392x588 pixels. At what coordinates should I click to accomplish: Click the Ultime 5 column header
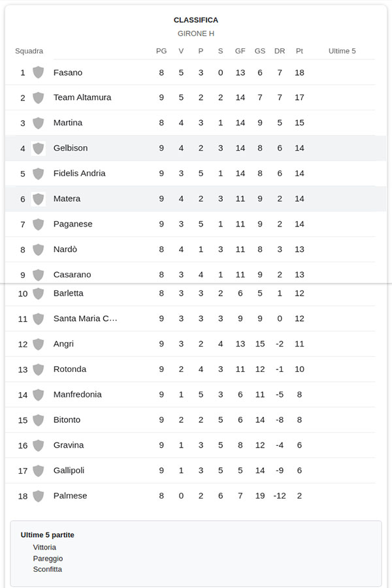coord(342,51)
